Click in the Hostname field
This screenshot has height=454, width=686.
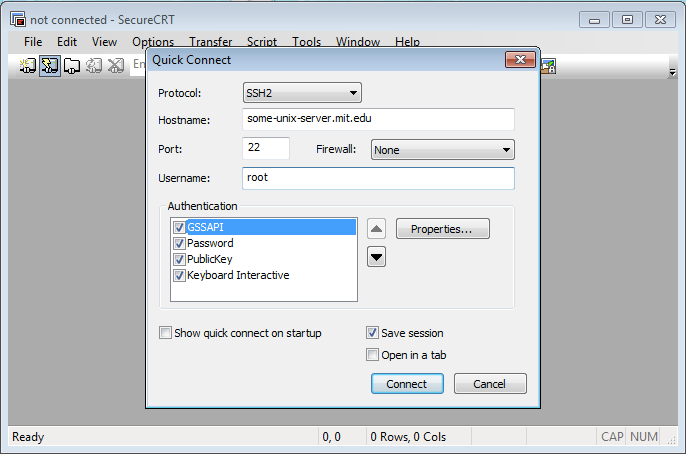(378, 119)
